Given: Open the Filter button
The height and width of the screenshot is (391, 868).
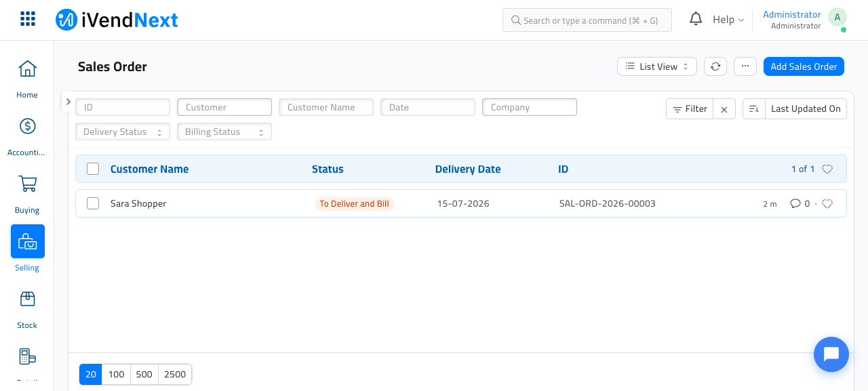Looking at the screenshot, I should click(x=690, y=109).
